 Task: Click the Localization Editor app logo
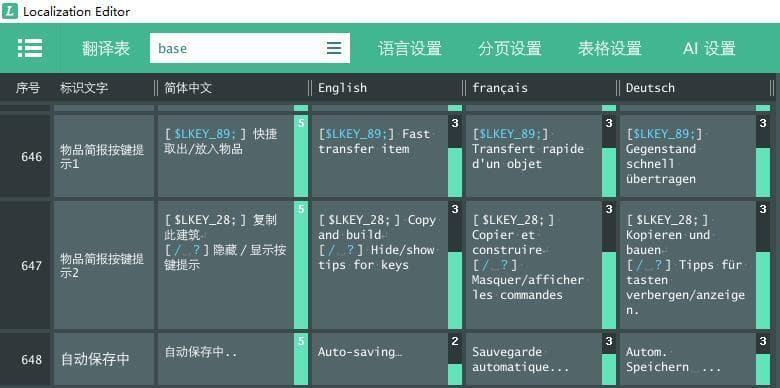(x=9, y=11)
